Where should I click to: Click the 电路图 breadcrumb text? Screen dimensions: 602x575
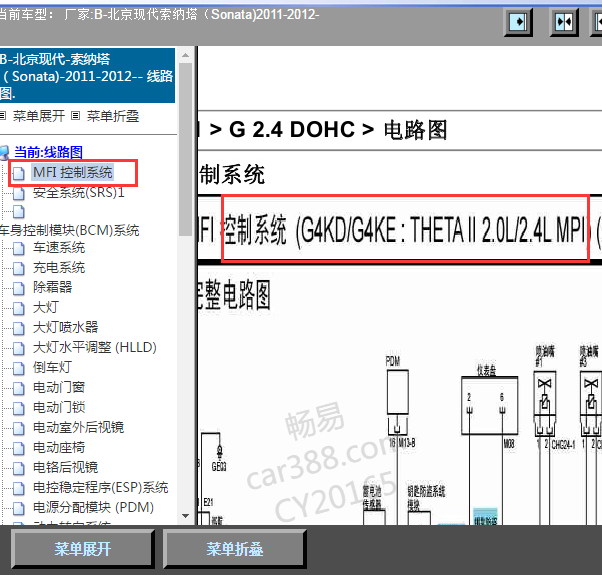tap(415, 130)
